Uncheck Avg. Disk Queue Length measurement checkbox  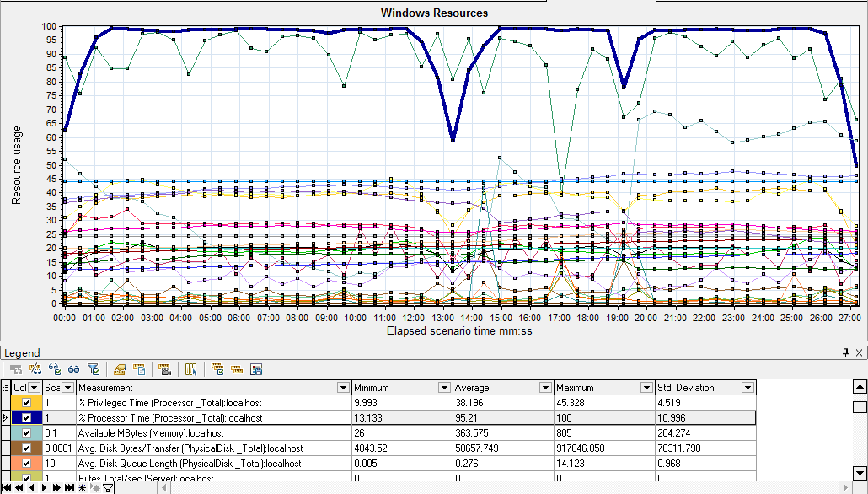[x=26, y=464]
